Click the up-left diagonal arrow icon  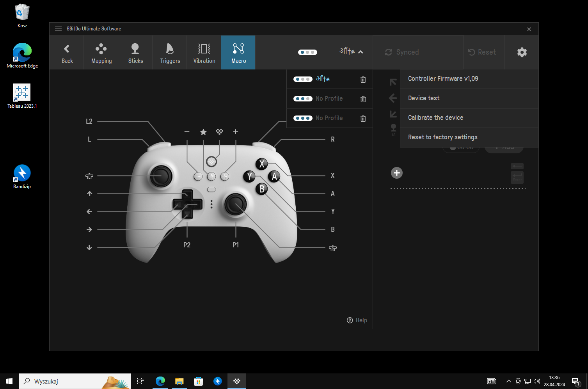[393, 82]
